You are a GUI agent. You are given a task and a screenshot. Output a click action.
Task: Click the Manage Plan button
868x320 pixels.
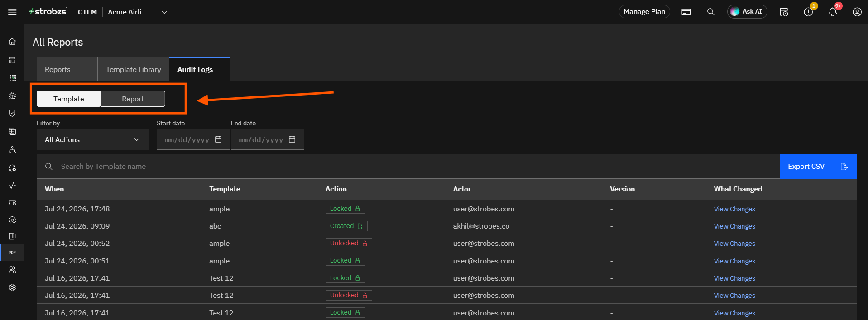pos(644,12)
